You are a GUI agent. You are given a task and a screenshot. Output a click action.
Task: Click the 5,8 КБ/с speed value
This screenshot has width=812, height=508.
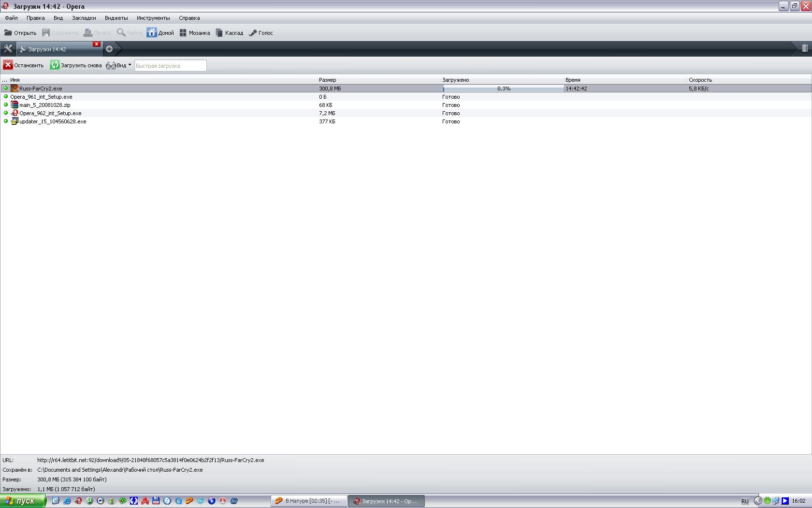point(699,89)
